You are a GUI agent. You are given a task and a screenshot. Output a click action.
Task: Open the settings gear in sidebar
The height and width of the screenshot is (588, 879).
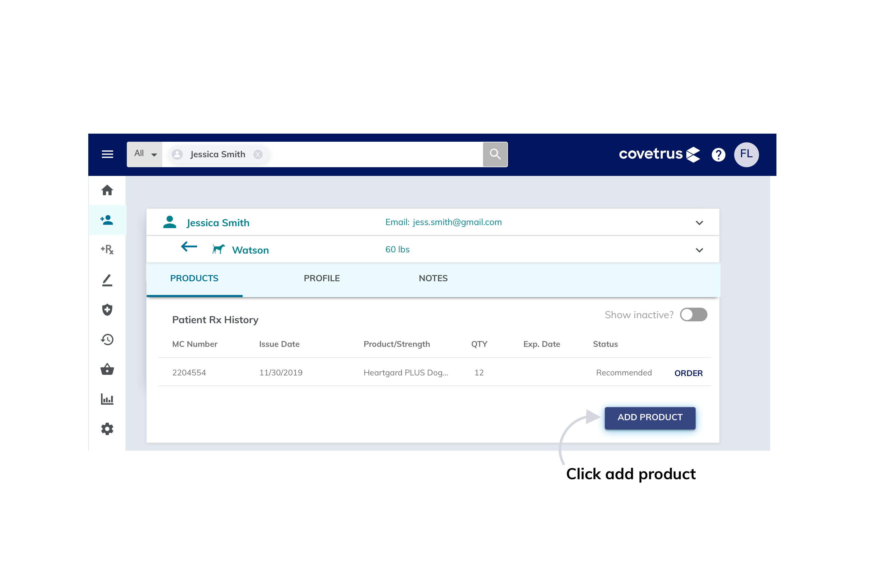click(x=107, y=429)
